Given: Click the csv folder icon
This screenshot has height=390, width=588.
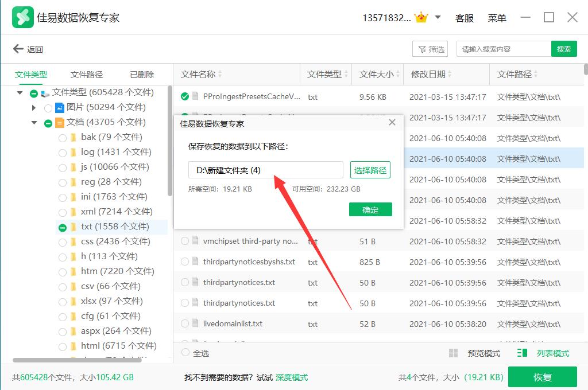Looking at the screenshot, I should pyautogui.click(x=73, y=287).
